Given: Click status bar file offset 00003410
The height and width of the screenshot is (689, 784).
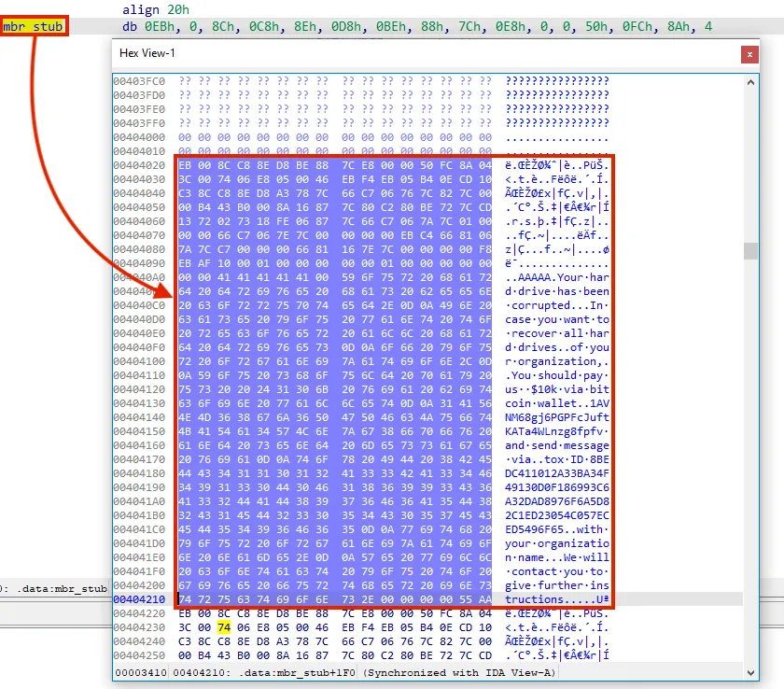Looking at the screenshot, I should pos(141,672).
